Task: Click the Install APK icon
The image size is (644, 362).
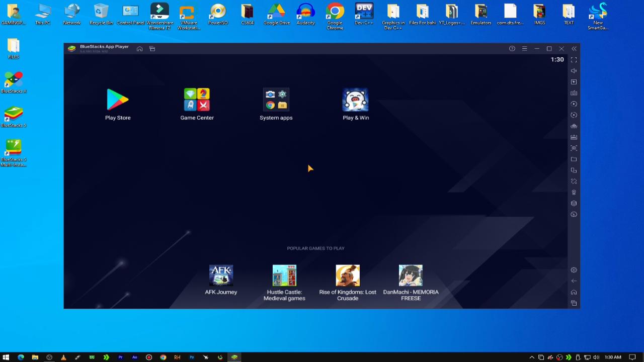Action: coord(574,137)
